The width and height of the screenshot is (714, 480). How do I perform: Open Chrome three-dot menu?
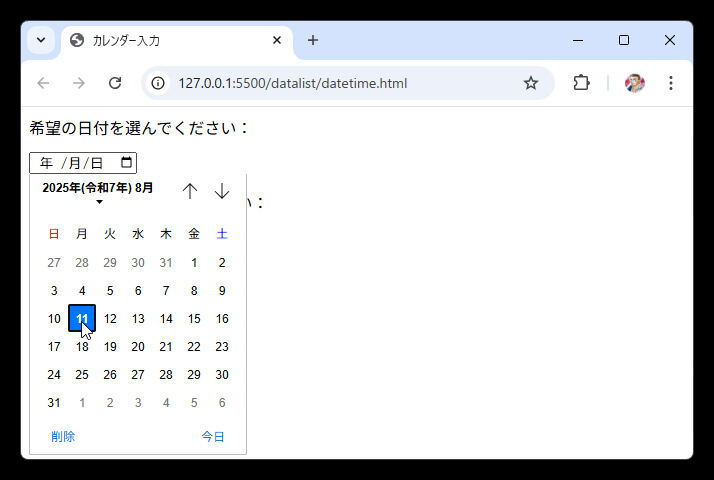coord(671,83)
